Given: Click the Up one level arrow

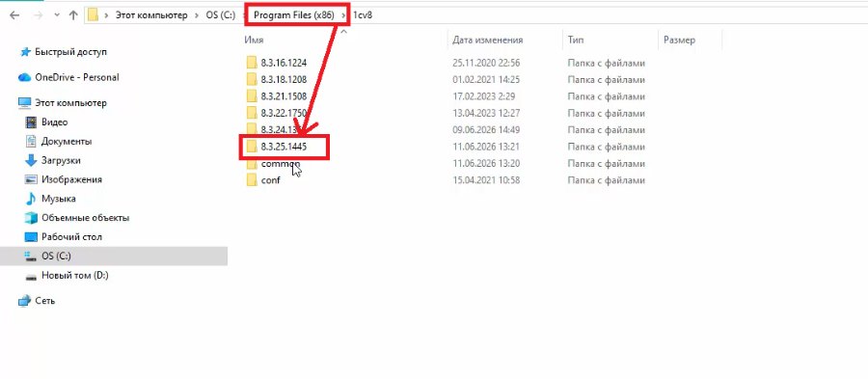Looking at the screenshot, I should tap(73, 15).
